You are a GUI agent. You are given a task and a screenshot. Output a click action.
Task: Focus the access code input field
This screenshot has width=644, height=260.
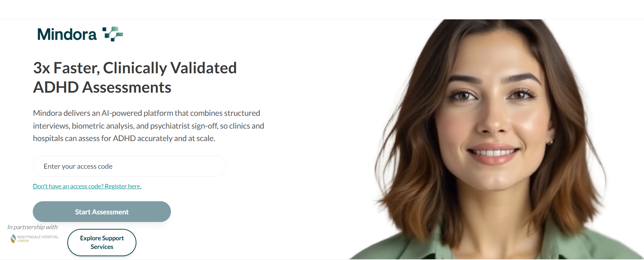129,166
